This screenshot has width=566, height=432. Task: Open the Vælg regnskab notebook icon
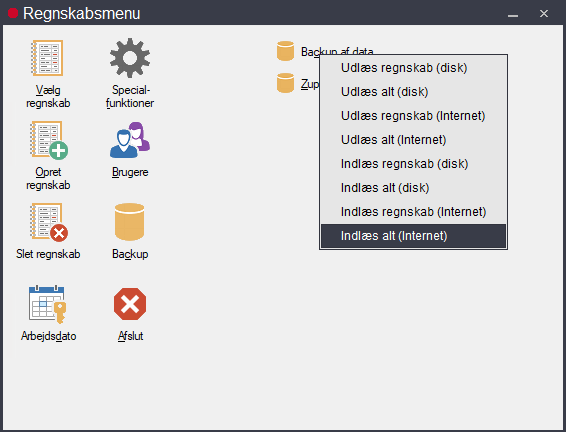[x=47, y=58]
